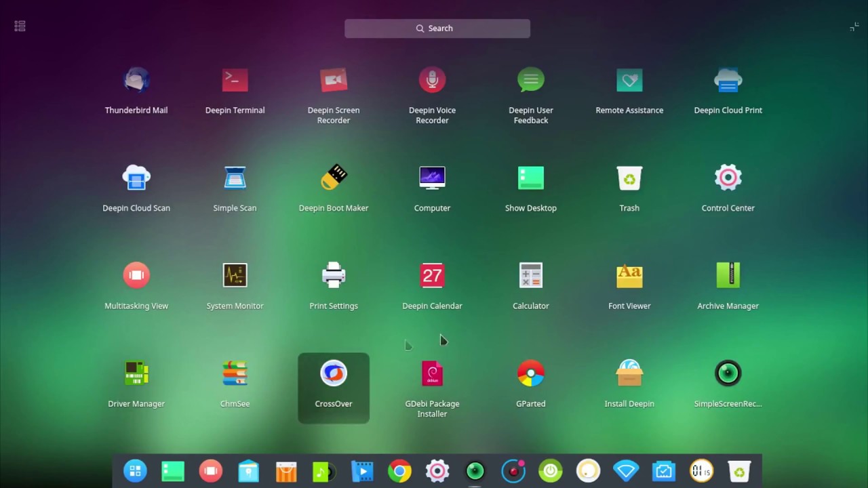Open Trash from the dock
The image size is (868, 488).
[x=739, y=471]
